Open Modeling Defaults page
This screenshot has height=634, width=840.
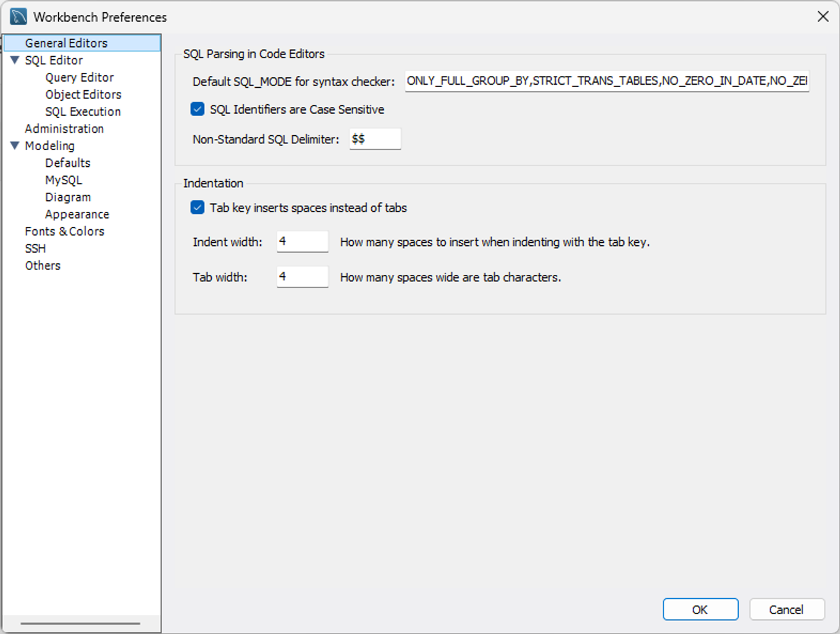tap(68, 163)
